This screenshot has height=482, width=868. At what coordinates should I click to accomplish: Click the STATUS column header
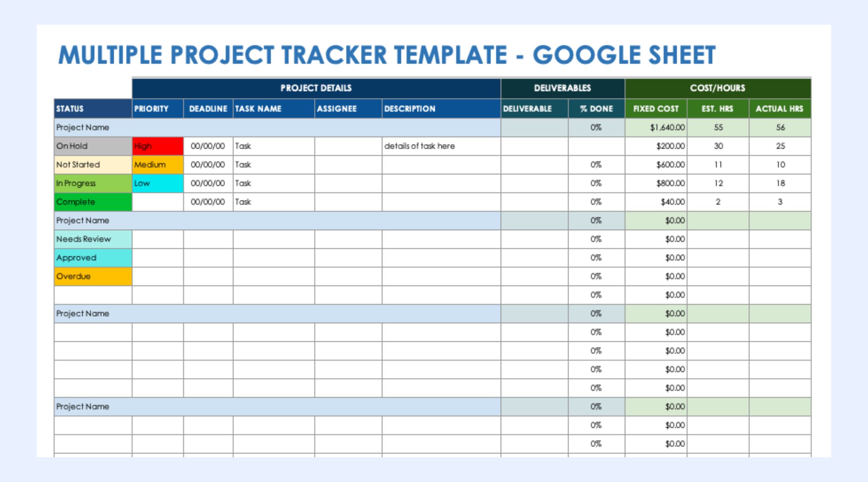(93, 109)
